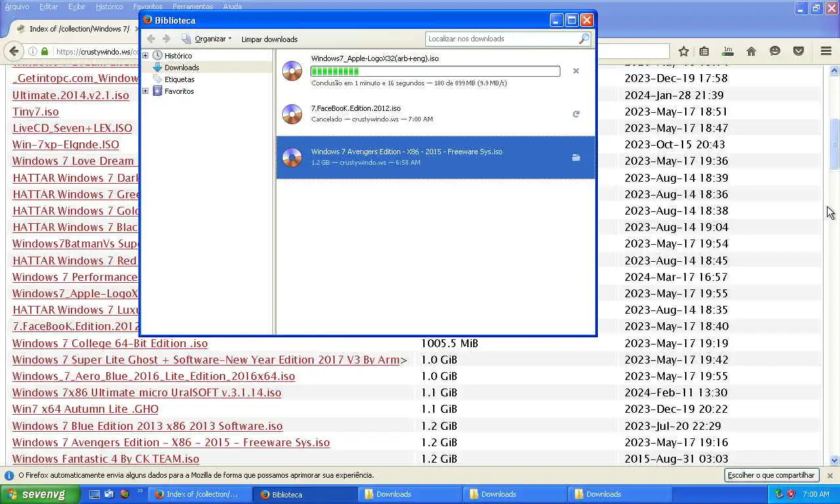This screenshot has height=504, width=840.
Task: Click the site info icon in address bar
Action: click(32, 51)
